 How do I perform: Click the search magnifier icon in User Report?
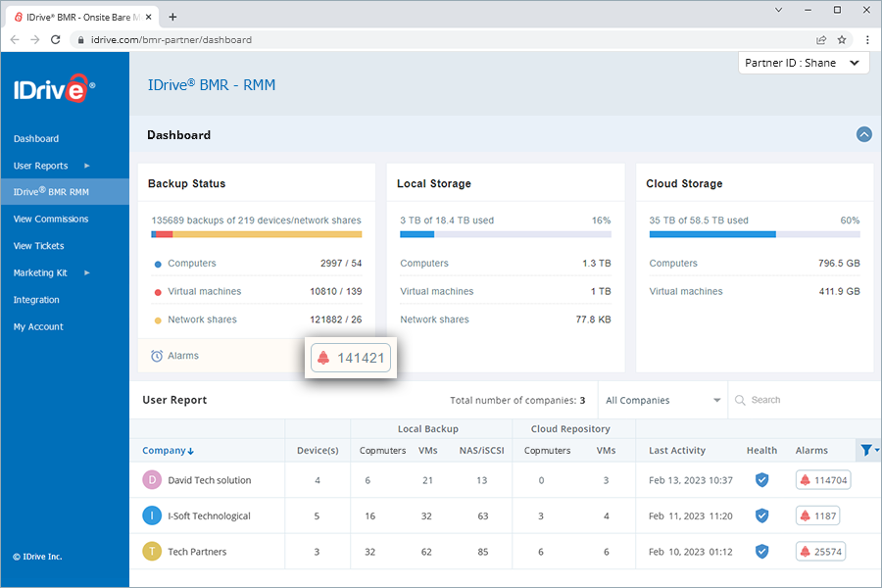pos(740,400)
